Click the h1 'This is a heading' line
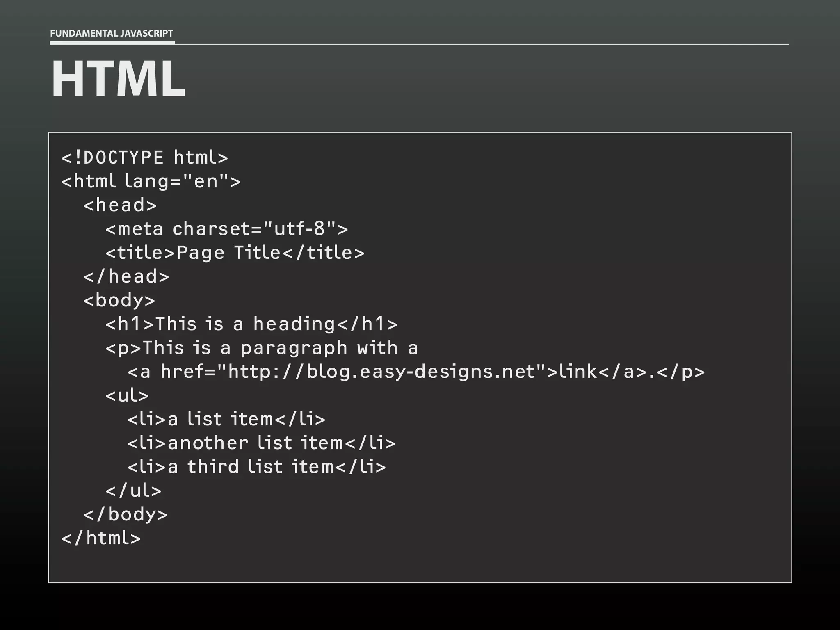The image size is (840, 630). [x=251, y=324]
